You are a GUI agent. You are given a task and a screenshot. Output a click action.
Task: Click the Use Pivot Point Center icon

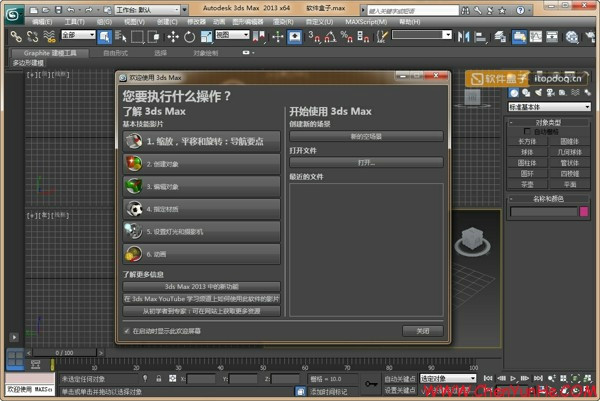pyautogui.click(x=259, y=37)
